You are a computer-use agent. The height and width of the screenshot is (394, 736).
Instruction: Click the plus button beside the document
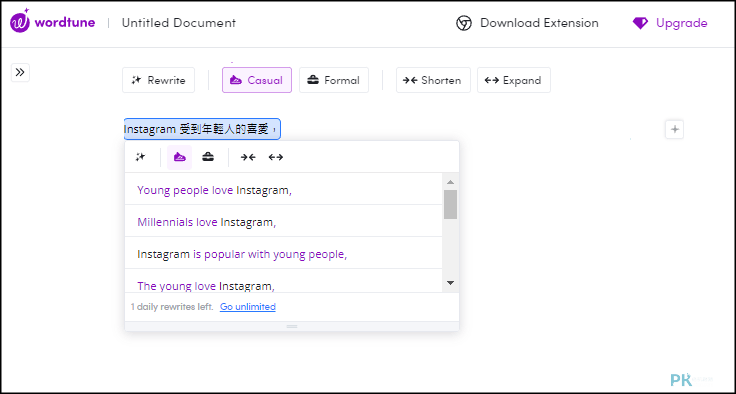675,130
